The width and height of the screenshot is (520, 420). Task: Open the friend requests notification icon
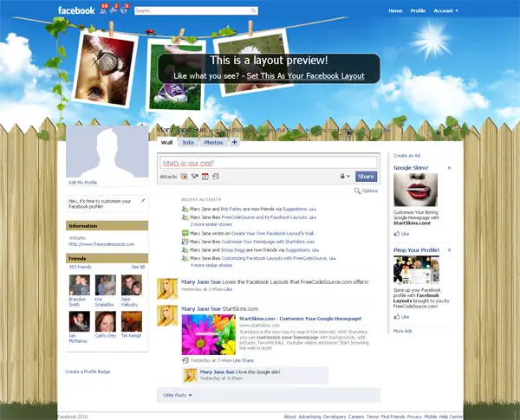[103, 10]
